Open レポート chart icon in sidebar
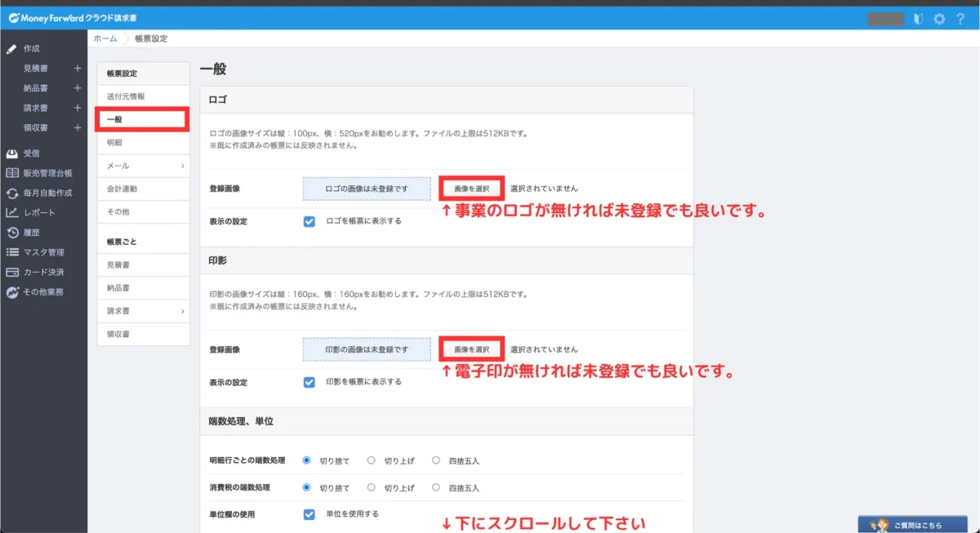This screenshot has width=980, height=533. click(x=12, y=213)
